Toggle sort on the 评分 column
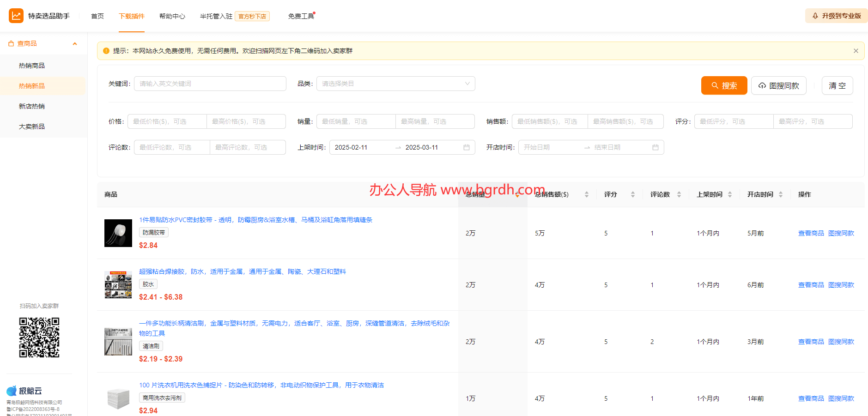868x416 pixels. (x=633, y=194)
